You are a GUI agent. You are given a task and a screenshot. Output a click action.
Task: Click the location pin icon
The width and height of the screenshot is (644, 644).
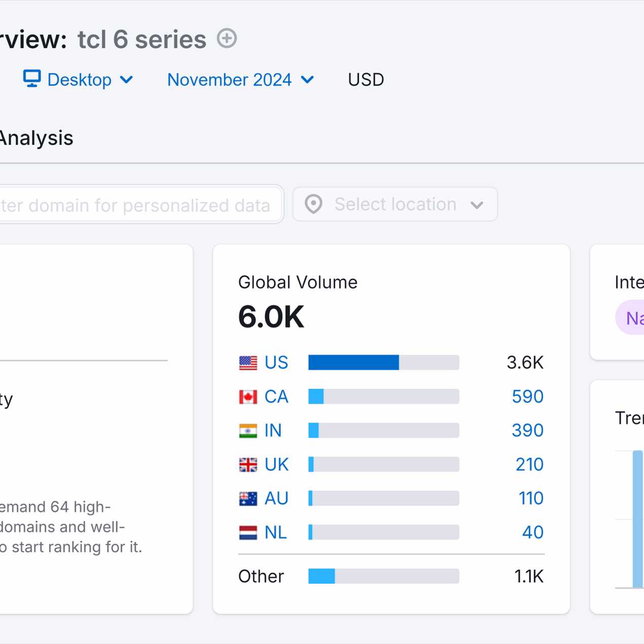coord(313,204)
